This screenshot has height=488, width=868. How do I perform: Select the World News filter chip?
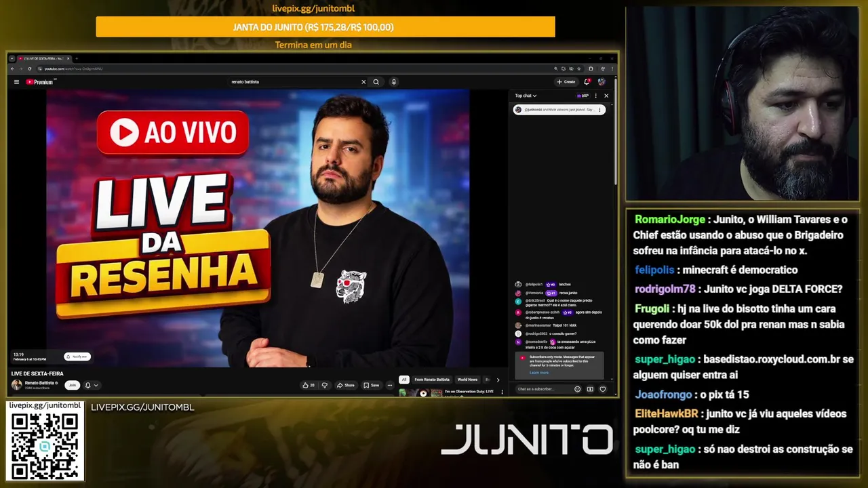[x=467, y=380]
